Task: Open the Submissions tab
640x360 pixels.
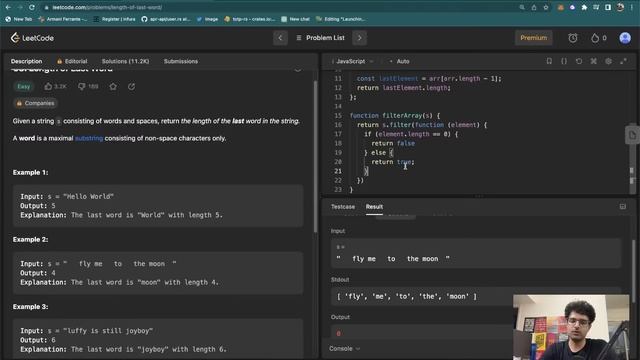Action: [181, 61]
